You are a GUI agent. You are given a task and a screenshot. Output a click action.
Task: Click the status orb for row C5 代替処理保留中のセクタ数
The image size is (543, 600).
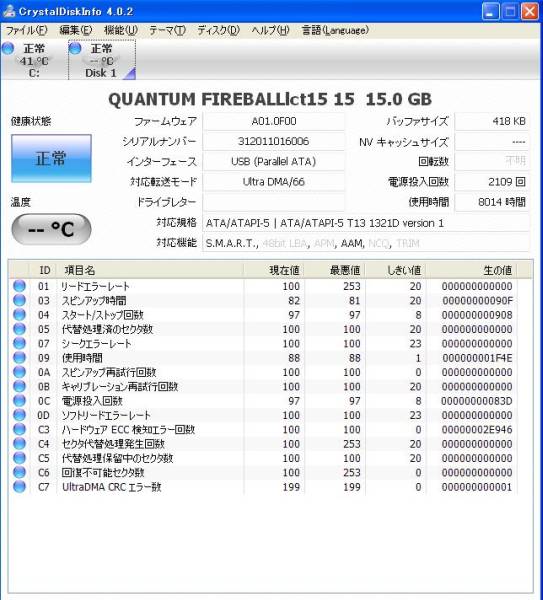pos(20,458)
